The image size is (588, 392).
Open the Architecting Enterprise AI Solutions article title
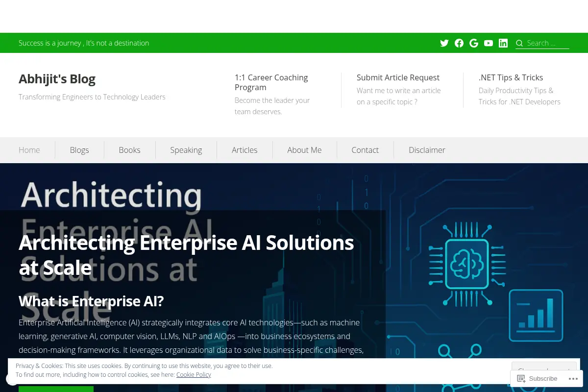pyautogui.click(x=186, y=255)
